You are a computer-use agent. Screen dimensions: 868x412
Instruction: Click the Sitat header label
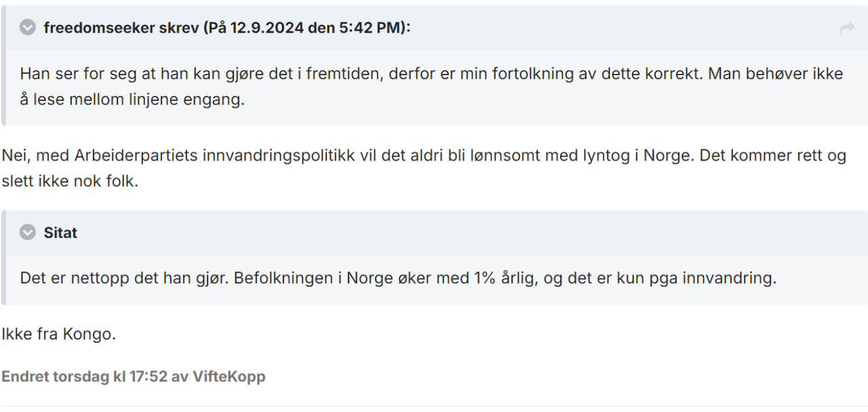(x=60, y=232)
